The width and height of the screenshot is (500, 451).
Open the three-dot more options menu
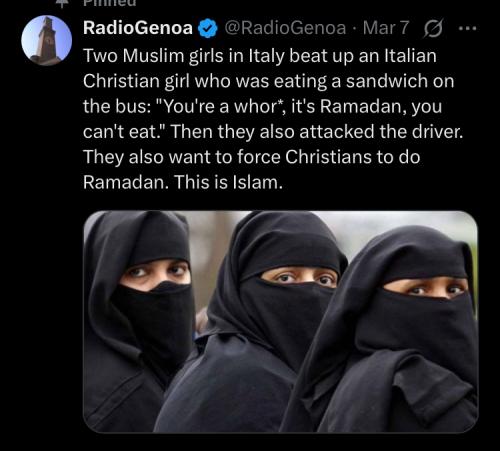(468, 29)
